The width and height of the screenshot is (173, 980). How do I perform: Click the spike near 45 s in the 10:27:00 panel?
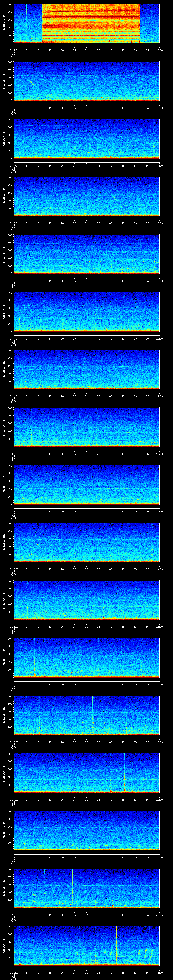click(124, 772)
